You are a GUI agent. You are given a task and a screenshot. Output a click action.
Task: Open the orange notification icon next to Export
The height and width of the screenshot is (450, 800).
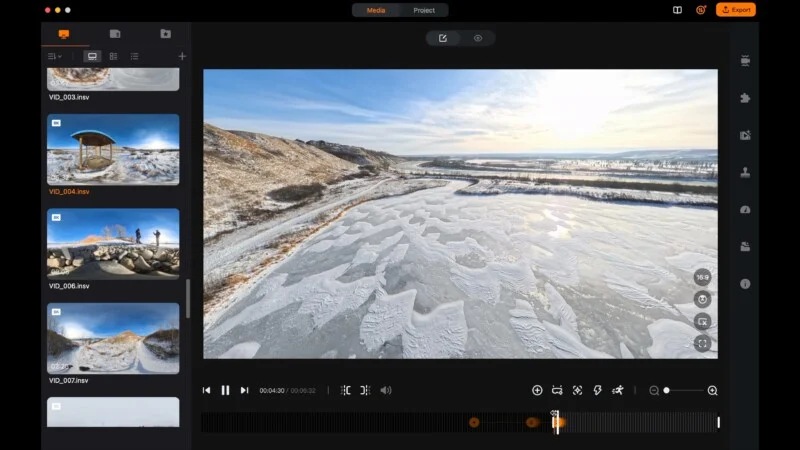(x=701, y=10)
